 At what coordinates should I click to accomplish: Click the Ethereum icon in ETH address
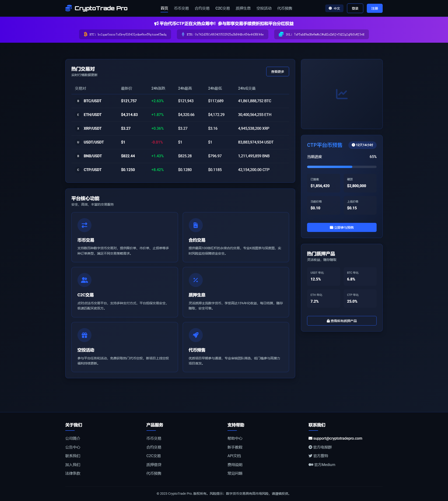pyautogui.click(x=183, y=34)
